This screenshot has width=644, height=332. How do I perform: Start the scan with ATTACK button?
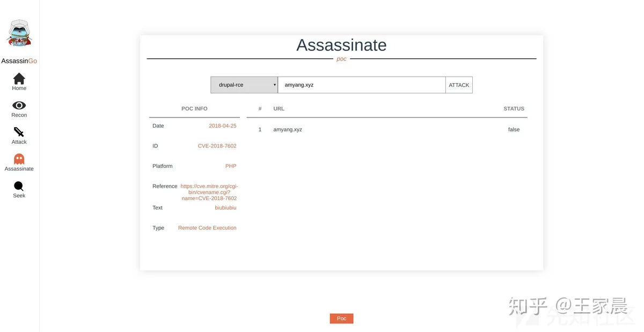click(x=459, y=85)
